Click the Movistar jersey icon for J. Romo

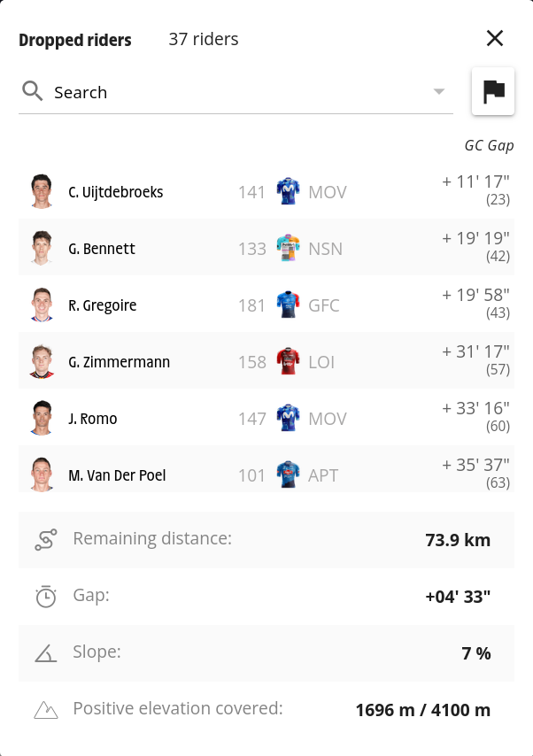tap(288, 419)
